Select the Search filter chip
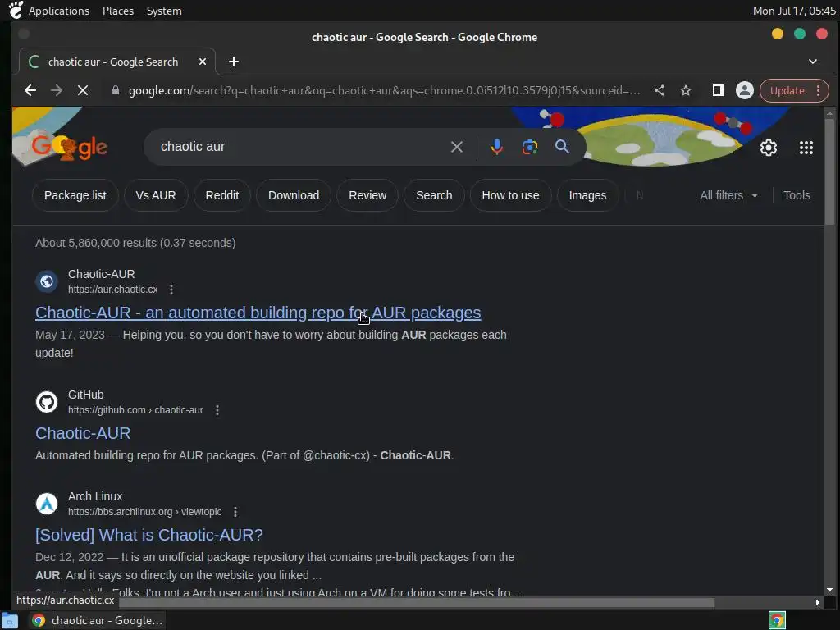The image size is (840, 630). pos(434,195)
